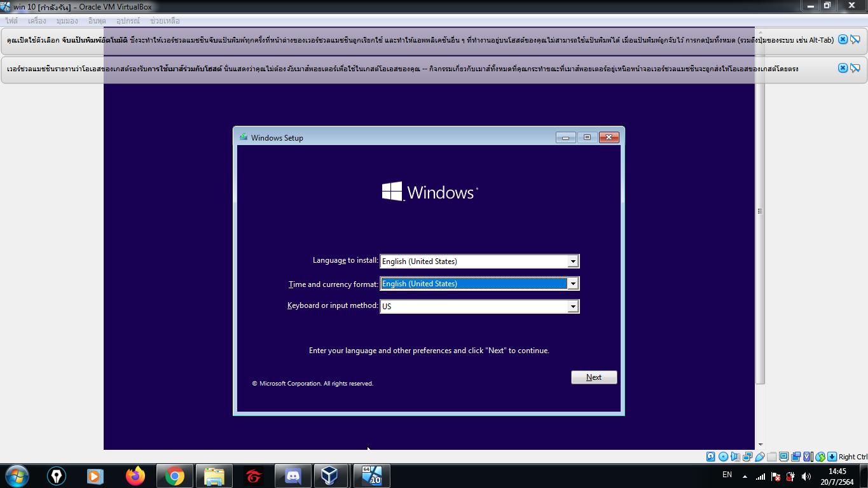This screenshot has height=488, width=868.
Task: Suppress future mouse integration notifications
Action: pos(855,68)
